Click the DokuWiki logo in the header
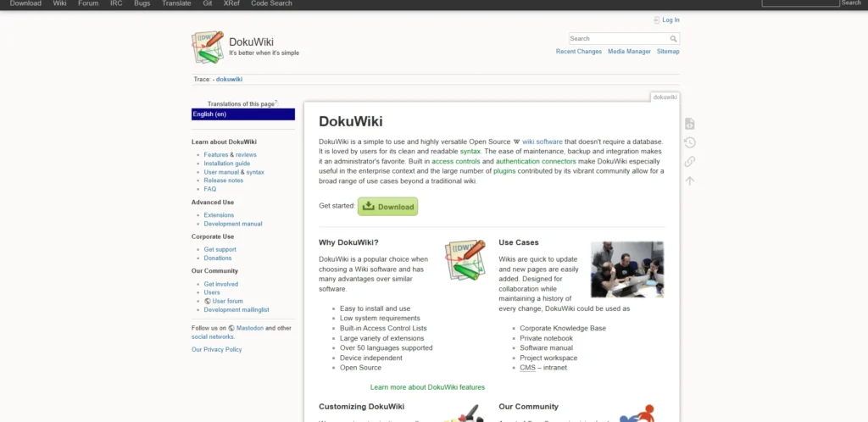Image resolution: width=868 pixels, height=422 pixels. click(x=208, y=47)
